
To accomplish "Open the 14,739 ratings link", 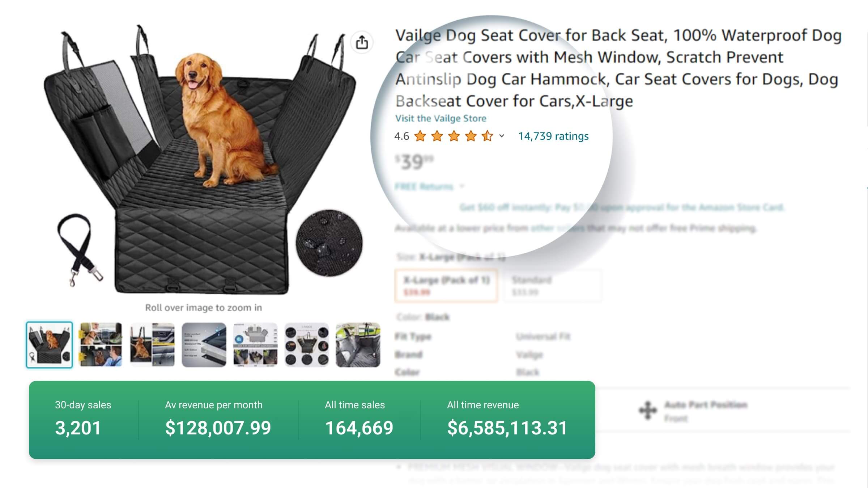I will click(553, 136).
